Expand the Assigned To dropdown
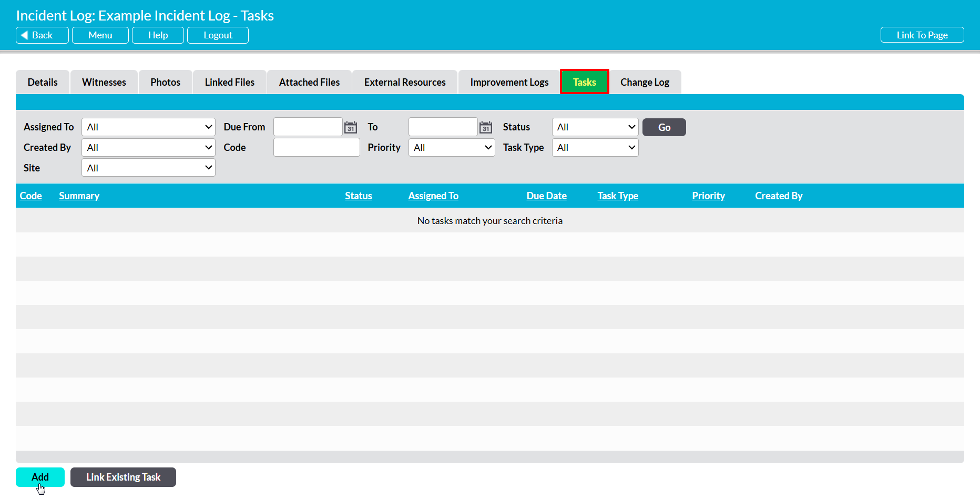The image size is (980, 499). [148, 127]
